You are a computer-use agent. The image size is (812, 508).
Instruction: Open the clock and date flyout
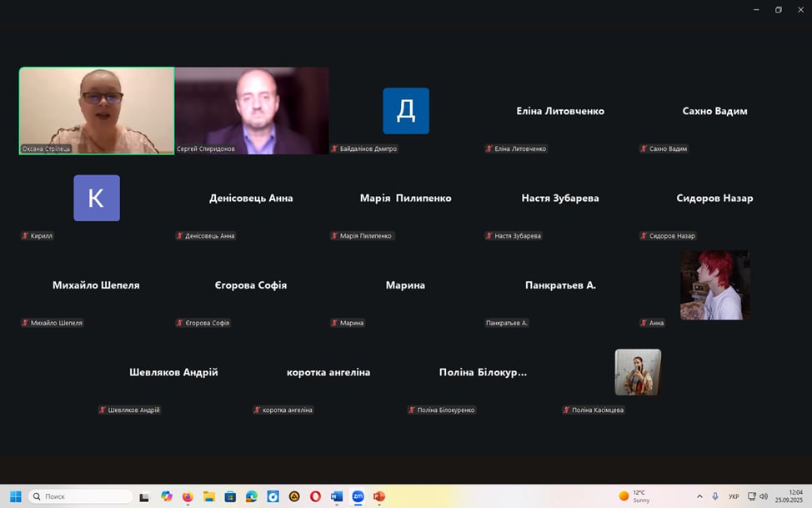[x=789, y=496]
